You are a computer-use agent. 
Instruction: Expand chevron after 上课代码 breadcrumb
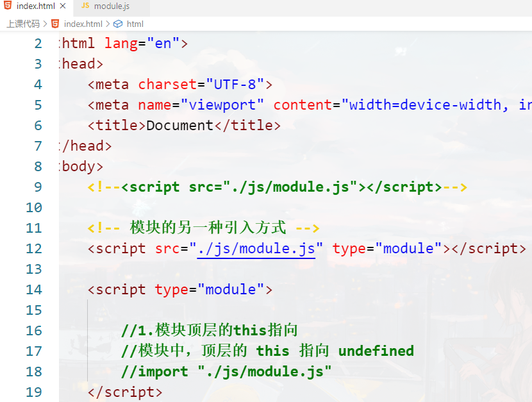click(45, 24)
